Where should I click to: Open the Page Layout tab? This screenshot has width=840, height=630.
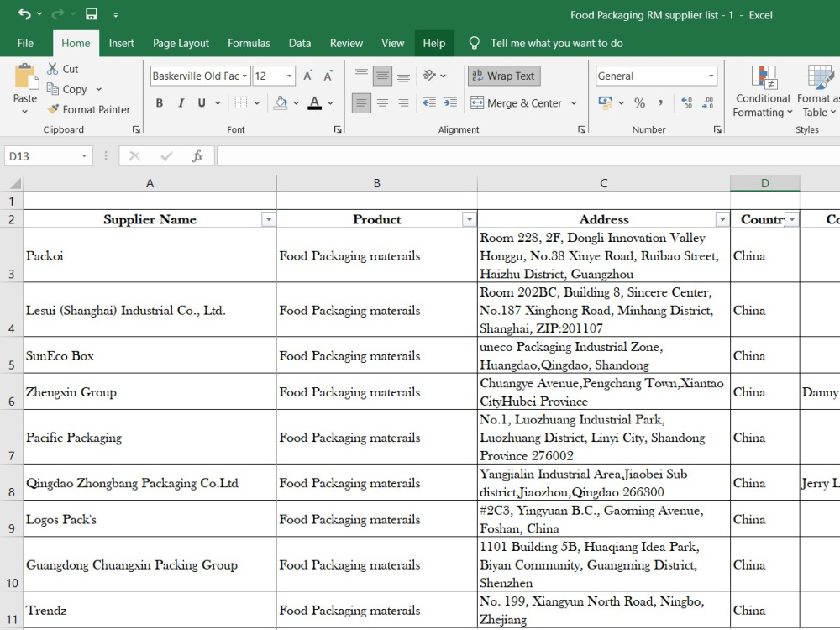click(x=181, y=44)
